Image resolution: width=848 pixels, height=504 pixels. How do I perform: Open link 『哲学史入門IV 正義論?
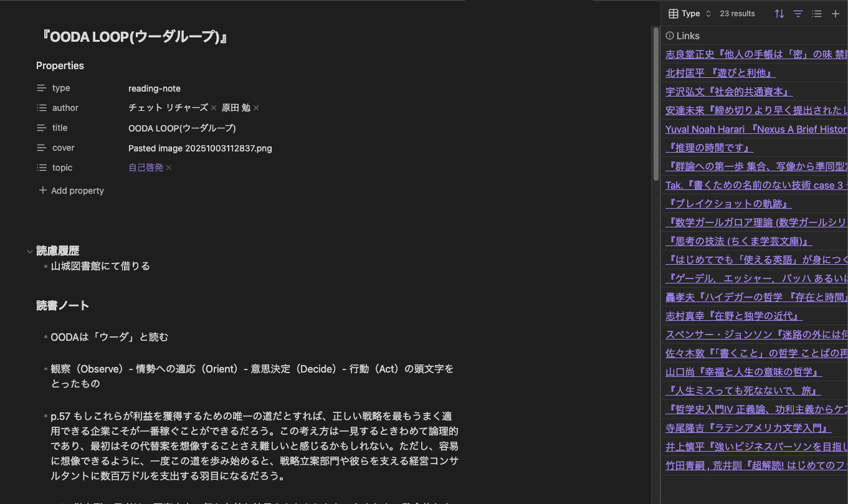(756, 409)
